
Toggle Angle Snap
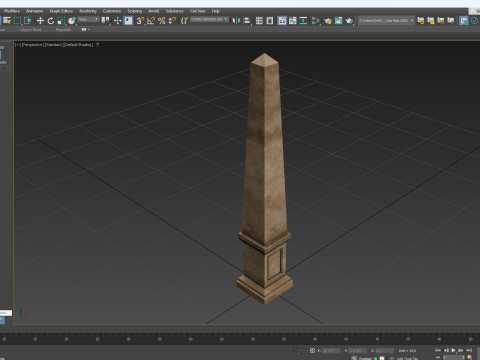point(151,21)
